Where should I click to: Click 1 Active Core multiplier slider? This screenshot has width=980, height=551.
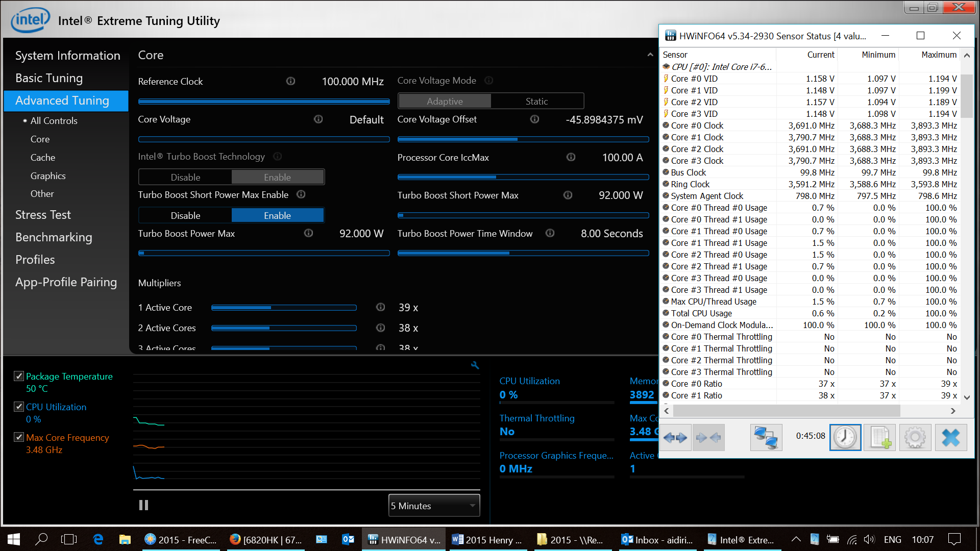(x=284, y=308)
